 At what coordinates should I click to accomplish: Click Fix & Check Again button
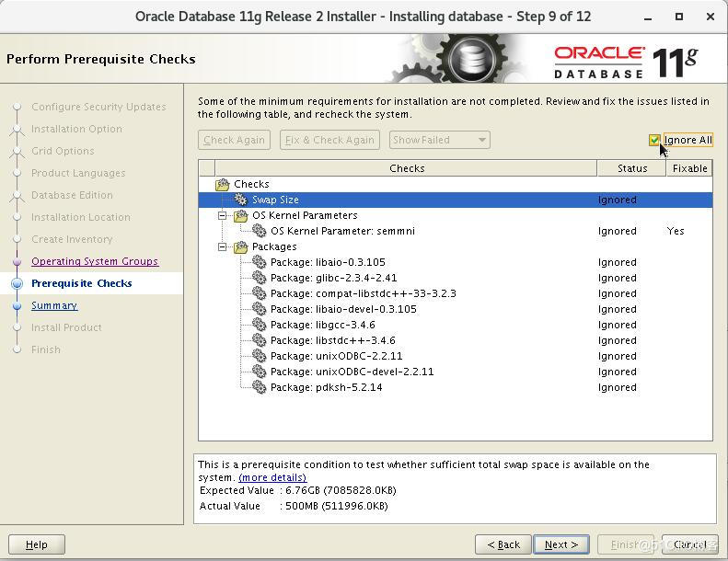pos(329,140)
